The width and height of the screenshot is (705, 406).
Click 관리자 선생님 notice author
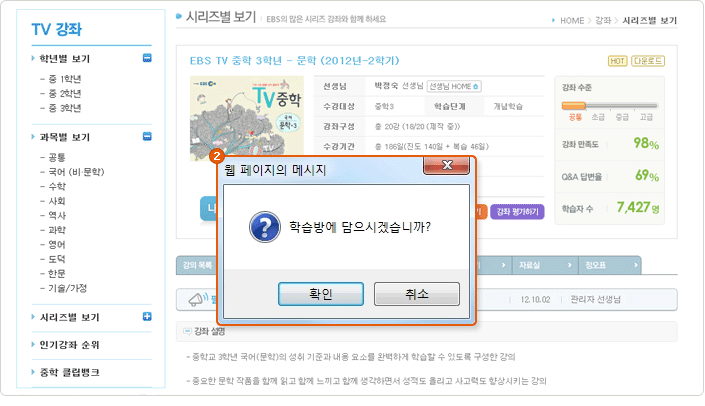(595, 299)
